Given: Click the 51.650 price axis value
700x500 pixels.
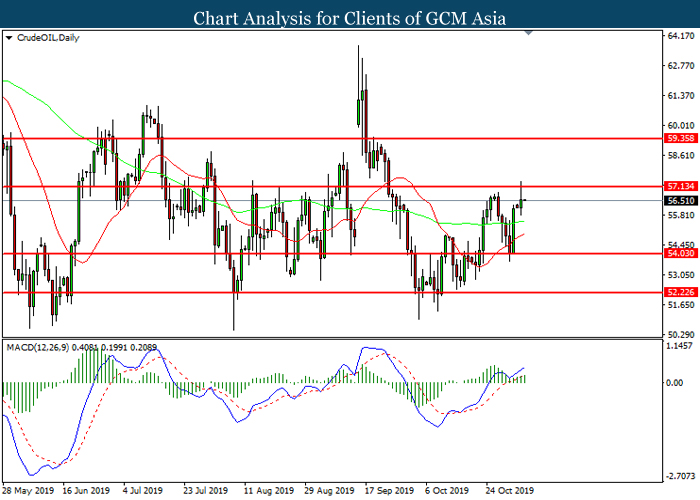Looking at the screenshot, I should [x=681, y=305].
